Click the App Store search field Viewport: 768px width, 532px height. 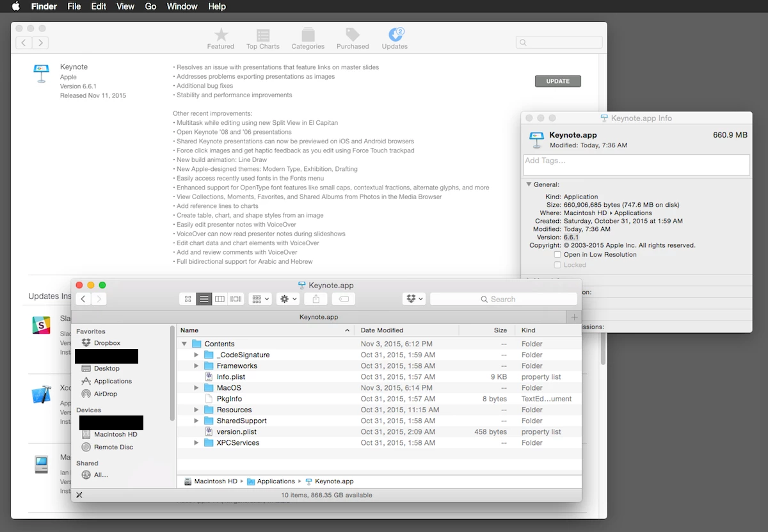[x=559, y=42]
